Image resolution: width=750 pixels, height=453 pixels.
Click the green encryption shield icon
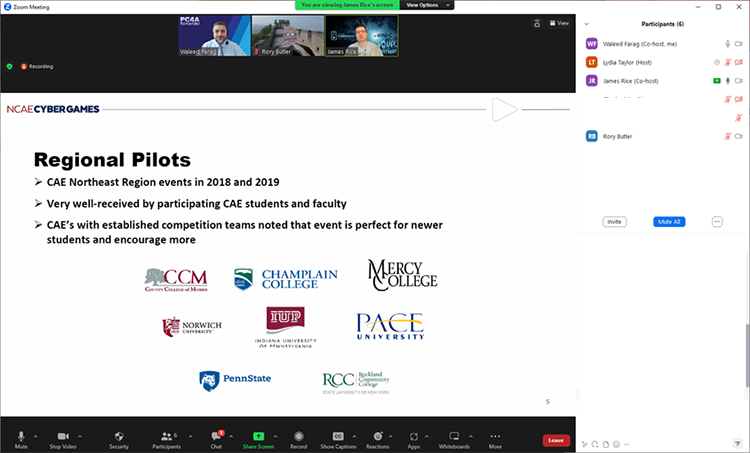point(10,66)
